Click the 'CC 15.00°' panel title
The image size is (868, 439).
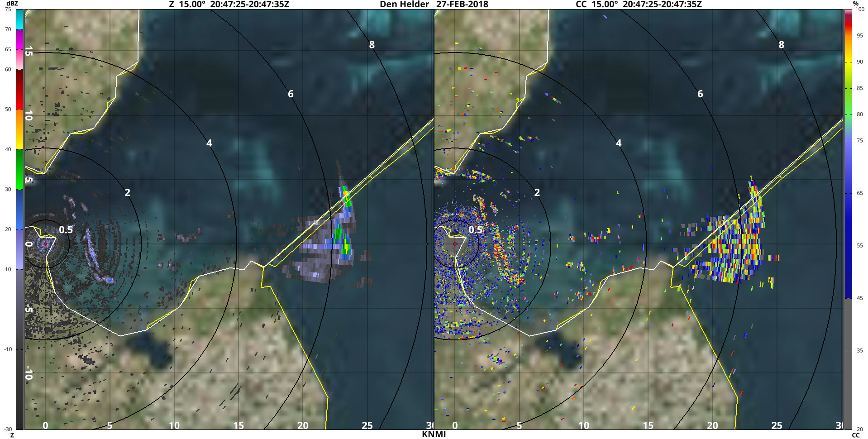(x=596, y=5)
